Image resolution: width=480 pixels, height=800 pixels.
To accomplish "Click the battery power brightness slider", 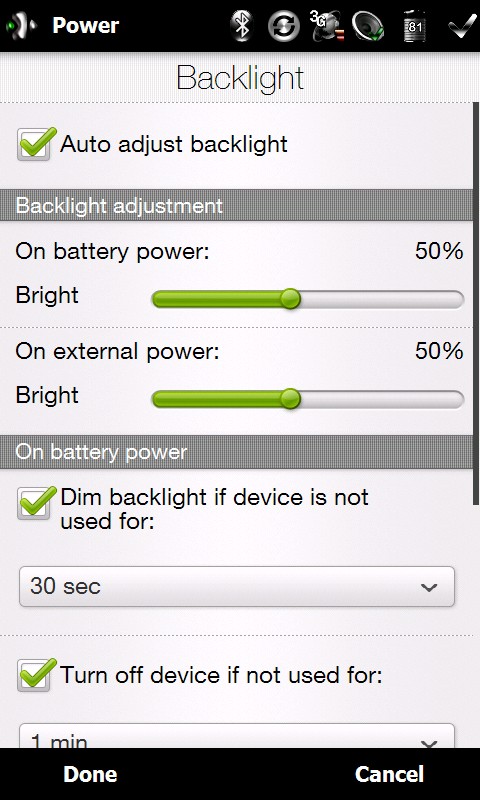I will pos(308,299).
